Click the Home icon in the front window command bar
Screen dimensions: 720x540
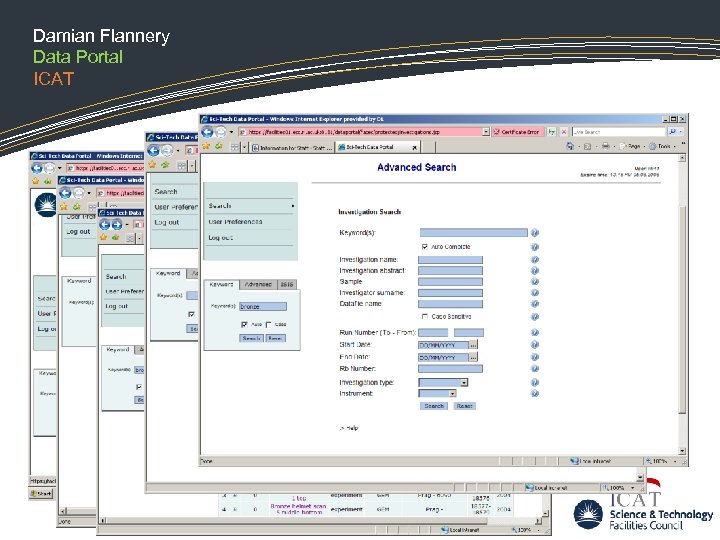tap(570, 146)
